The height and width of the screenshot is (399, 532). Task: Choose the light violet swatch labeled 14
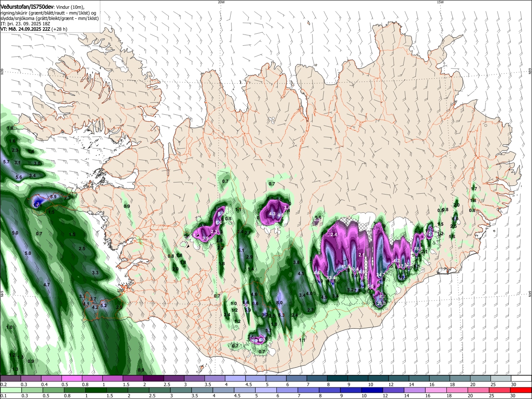pyautogui.click(x=414, y=390)
